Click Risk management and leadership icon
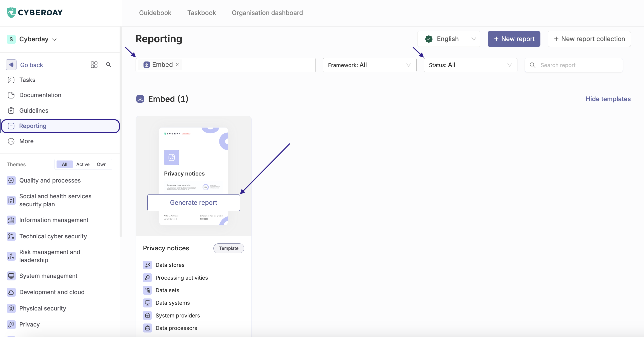The width and height of the screenshot is (644, 337). (x=11, y=256)
